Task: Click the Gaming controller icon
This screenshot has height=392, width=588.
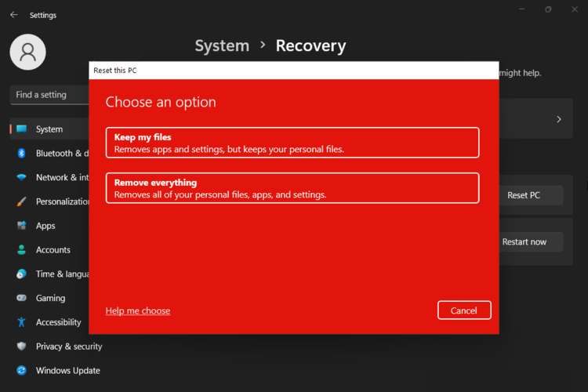Action: (x=21, y=298)
